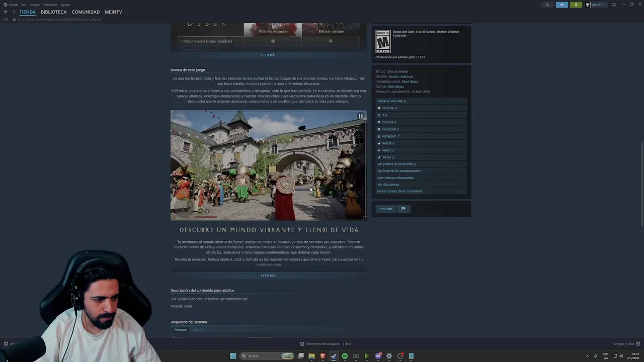Open the volume icon in system tray
The width and height of the screenshot is (644, 362).
click(621, 356)
